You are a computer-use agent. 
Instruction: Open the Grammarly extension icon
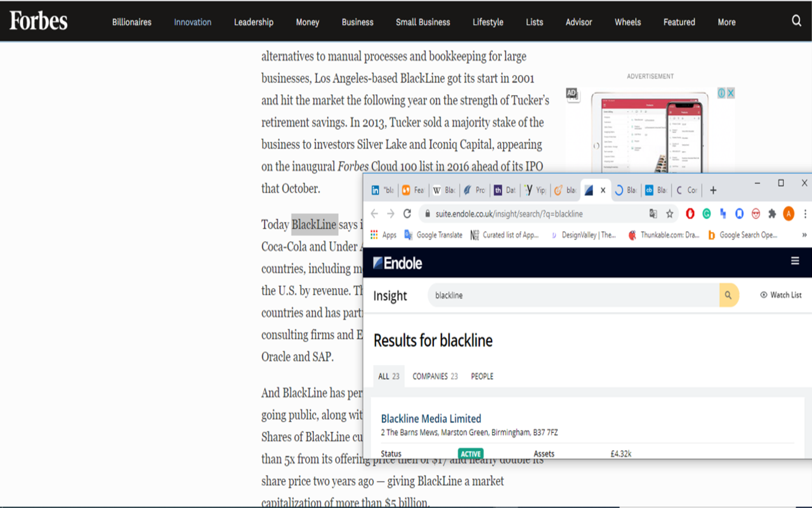coord(706,214)
